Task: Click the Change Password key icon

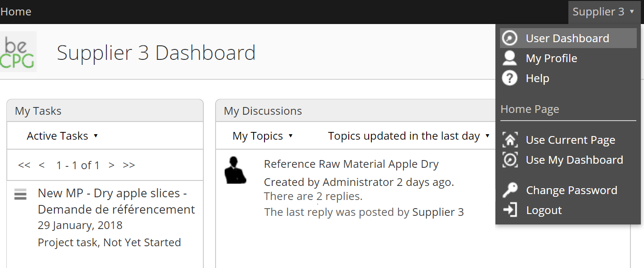Action: 510,190
